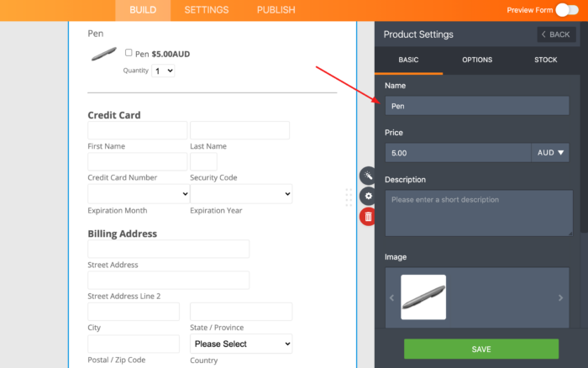Go to the next product image
Viewport: 588px width, 368px height.
coord(560,297)
